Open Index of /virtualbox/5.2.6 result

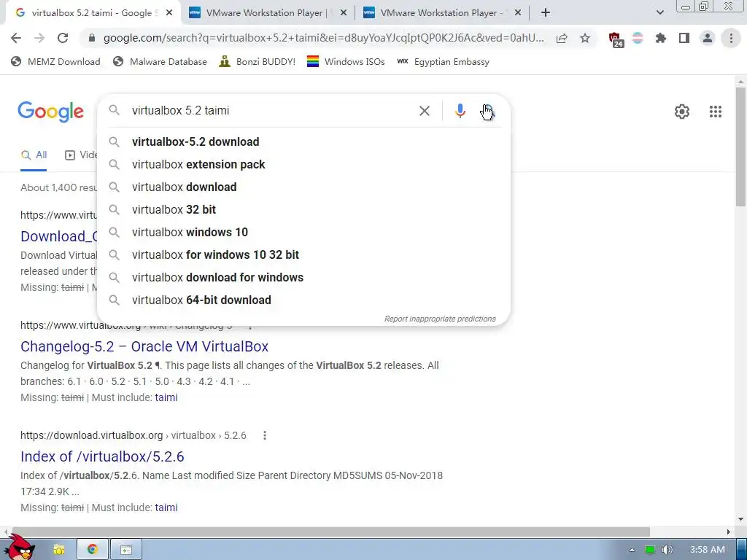(x=102, y=456)
